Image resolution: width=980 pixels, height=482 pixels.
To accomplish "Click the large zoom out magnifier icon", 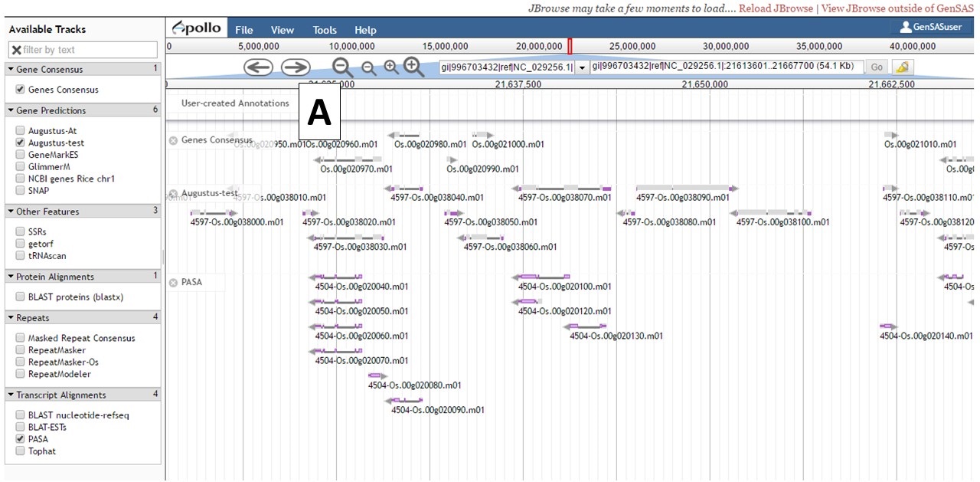I will pyautogui.click(x=341, y=67).
